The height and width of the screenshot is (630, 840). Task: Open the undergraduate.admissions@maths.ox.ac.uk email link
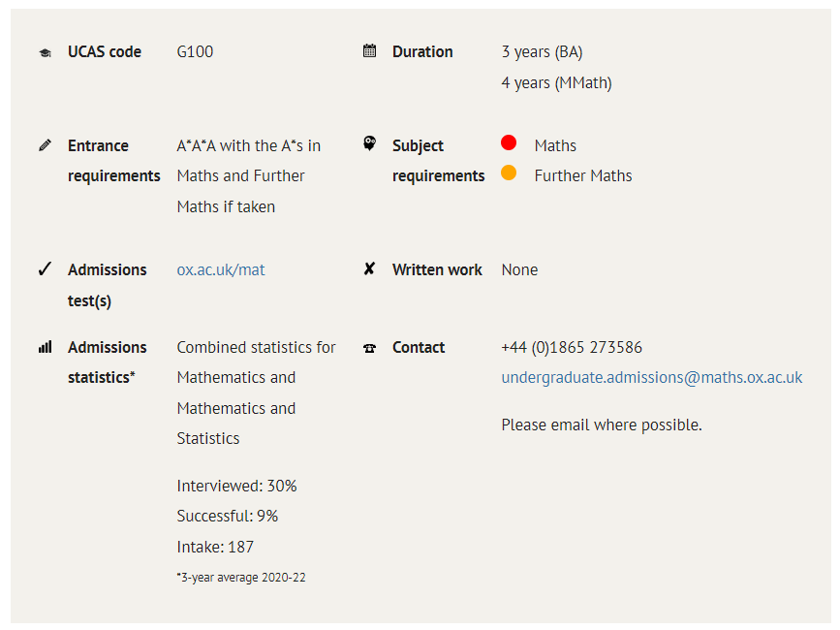[652, 378]
